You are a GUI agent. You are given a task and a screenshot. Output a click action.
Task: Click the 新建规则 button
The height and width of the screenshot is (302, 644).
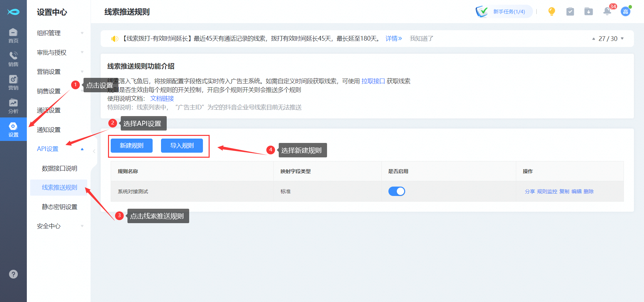pyautogui.click(x=131, y=146)
